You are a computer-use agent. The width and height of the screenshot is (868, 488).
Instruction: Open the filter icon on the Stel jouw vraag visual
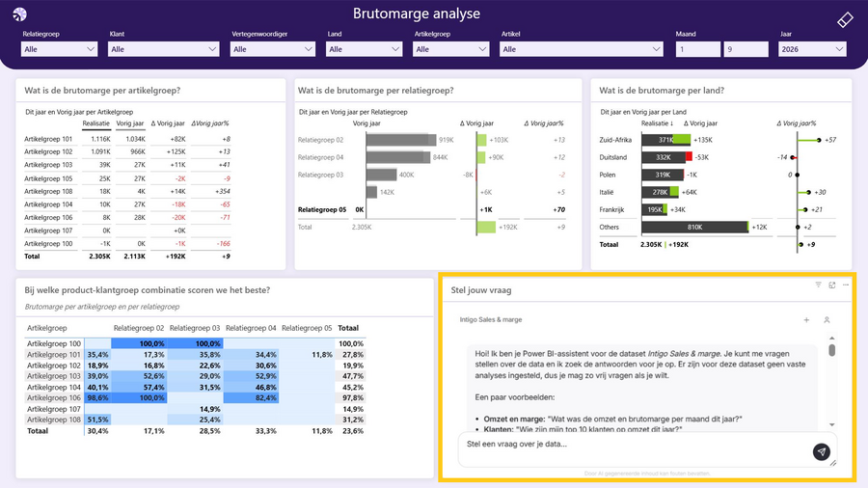point(818,285)
